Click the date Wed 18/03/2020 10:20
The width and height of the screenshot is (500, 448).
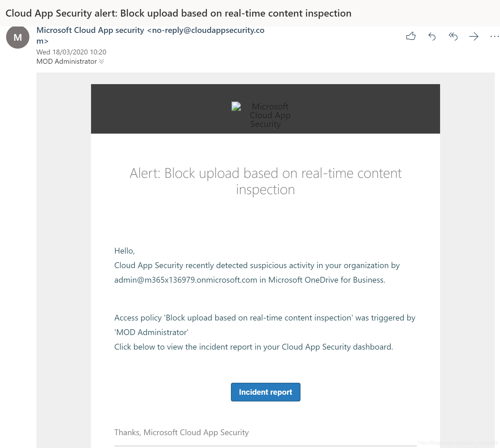click(71, 52)
